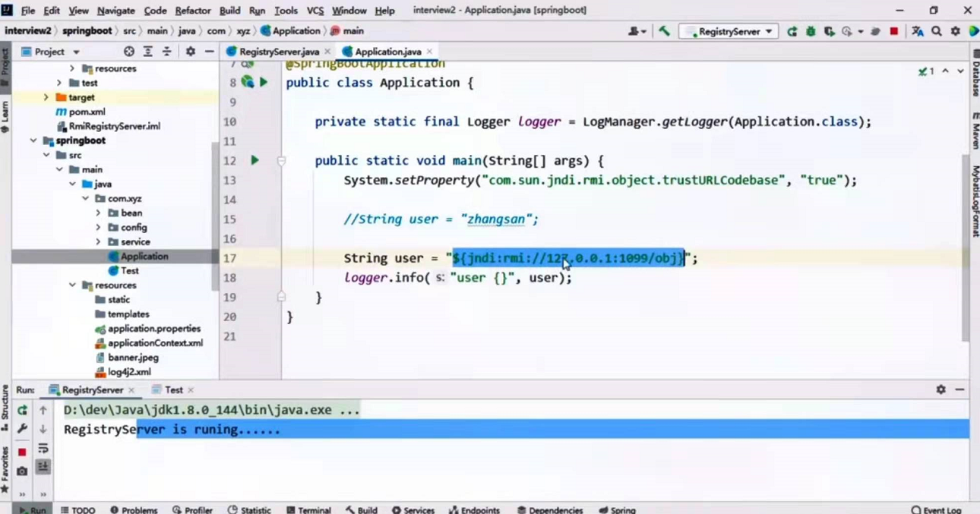The image size is (980, 514).
Task: Open Search Everywhere magnifier icon
Action: (x=937, y=31)
